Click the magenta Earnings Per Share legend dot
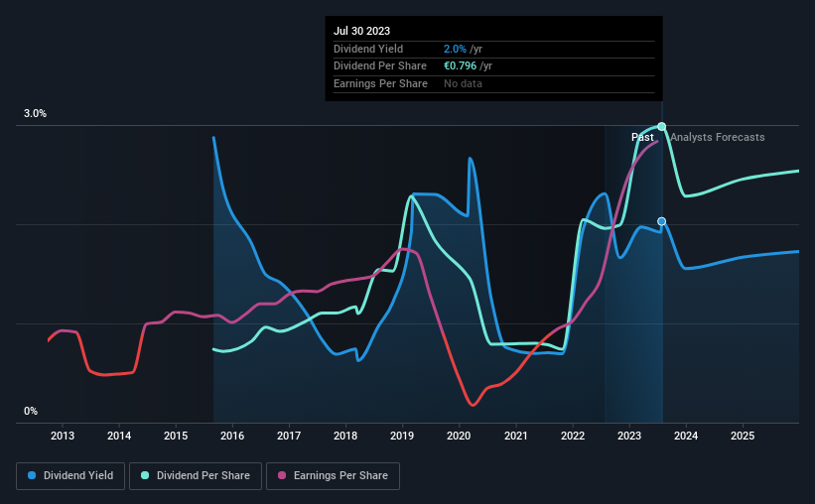 (x=282, y=475)
